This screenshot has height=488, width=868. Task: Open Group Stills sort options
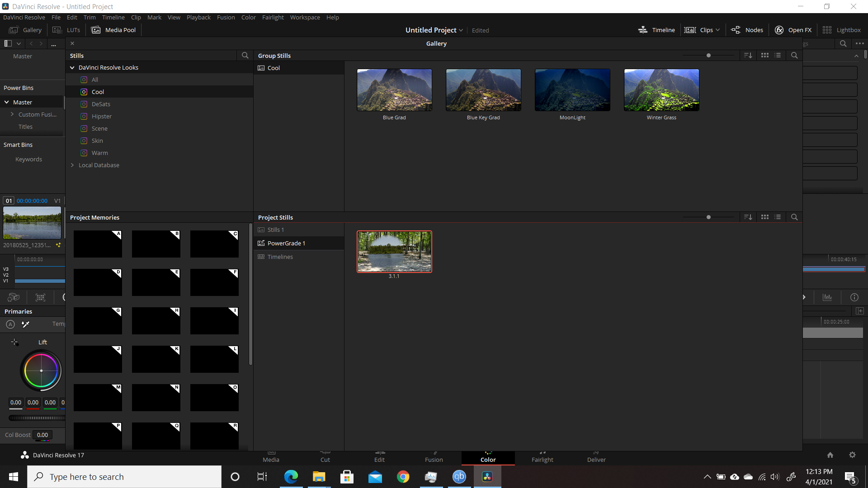tap(748, 55)
